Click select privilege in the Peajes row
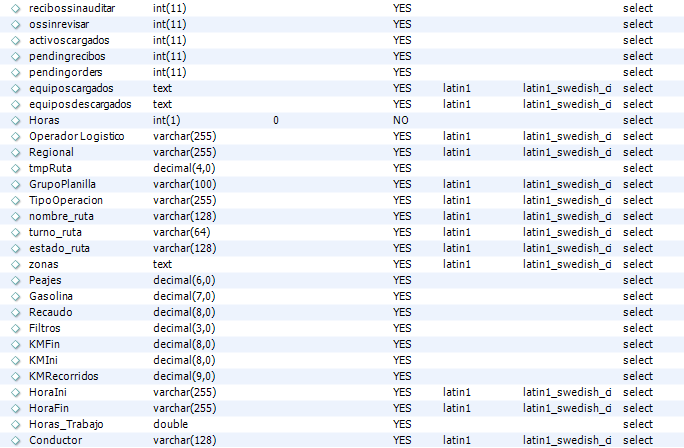This screenshot has width=684, height=448. (638, 280)
